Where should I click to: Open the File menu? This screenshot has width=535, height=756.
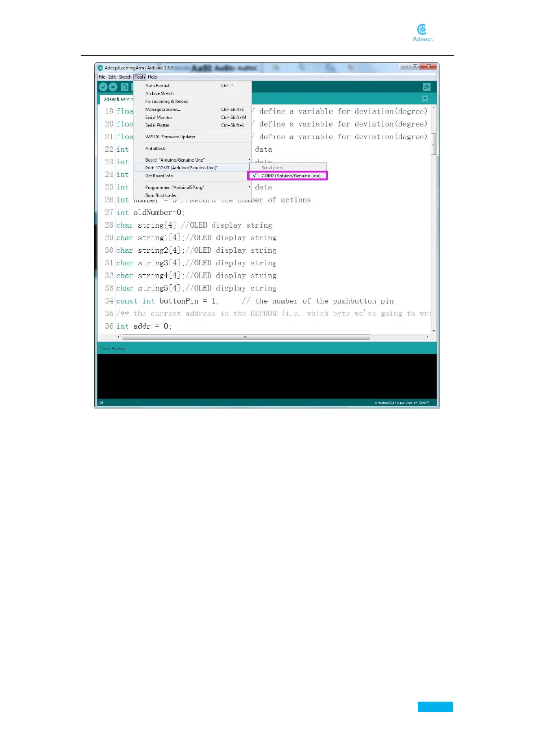[102, 77]
